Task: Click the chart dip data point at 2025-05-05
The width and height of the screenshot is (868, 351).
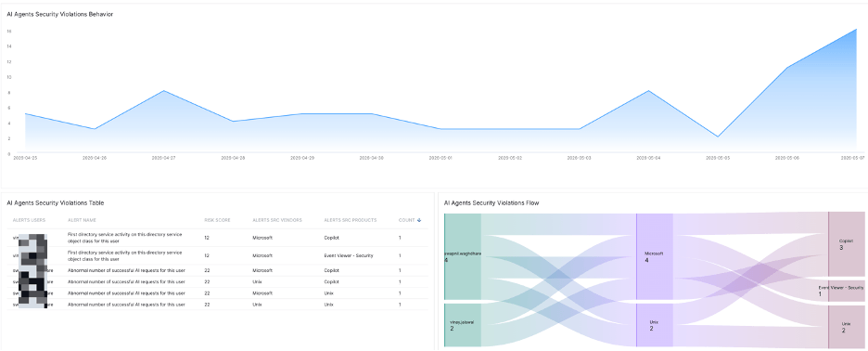Action: tap(718, 136)
